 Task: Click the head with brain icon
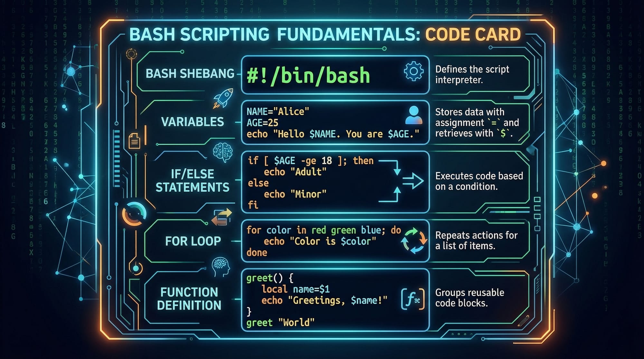pyautogui.click(x=221, y=266)
